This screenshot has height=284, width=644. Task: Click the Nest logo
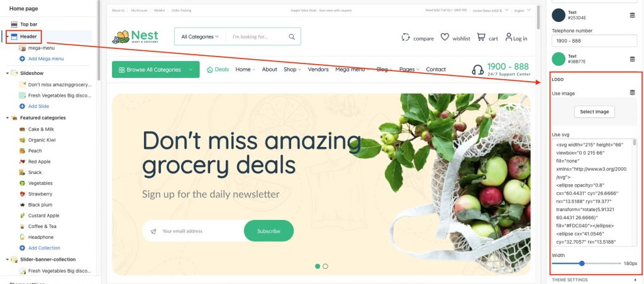tap(135, 36)
